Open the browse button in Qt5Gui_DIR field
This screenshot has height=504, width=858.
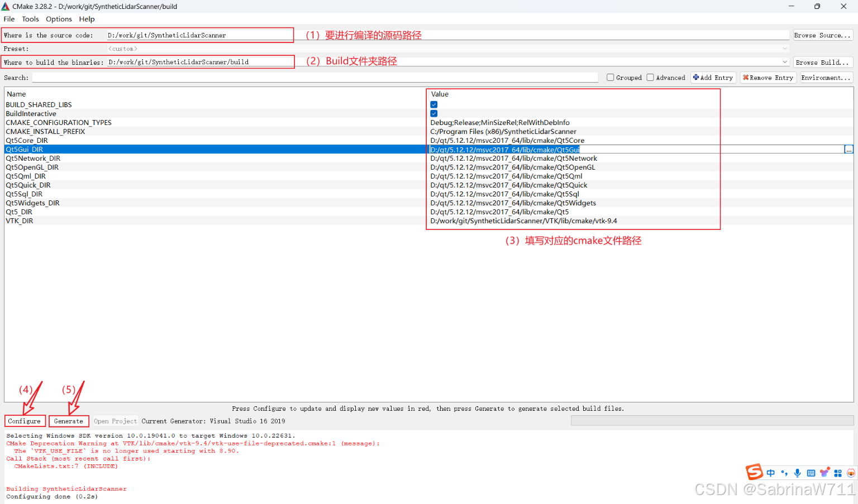click(849, 149)
